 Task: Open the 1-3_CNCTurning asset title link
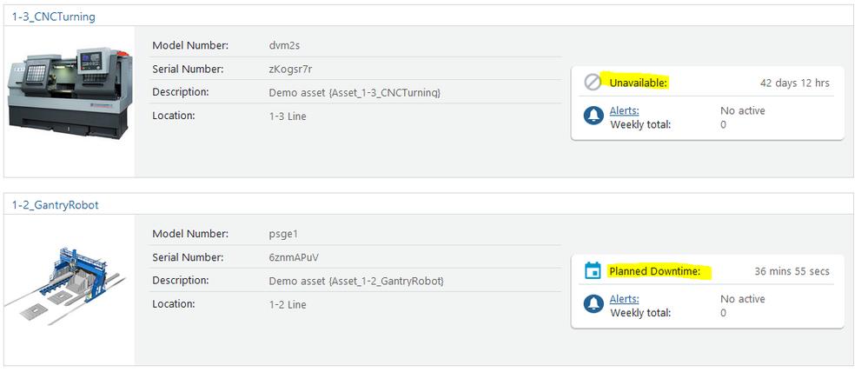point(54,17)
